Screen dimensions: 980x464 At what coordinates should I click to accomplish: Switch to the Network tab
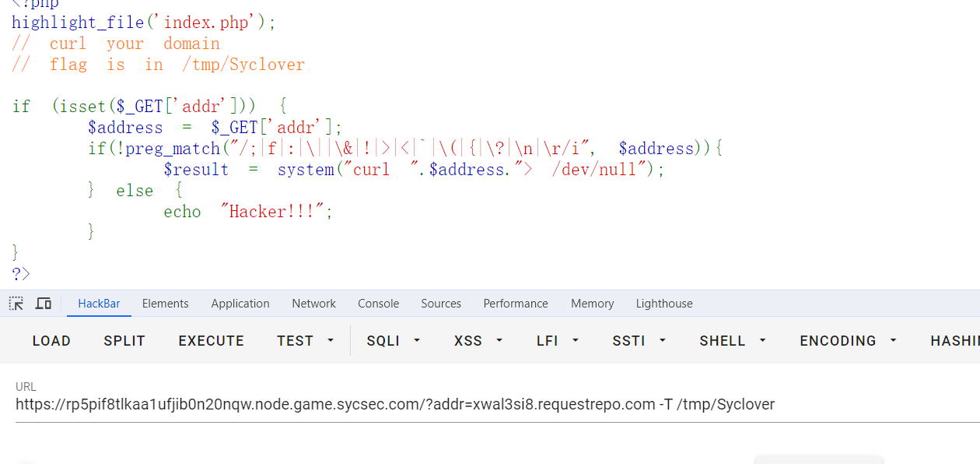tap(314, 304)
